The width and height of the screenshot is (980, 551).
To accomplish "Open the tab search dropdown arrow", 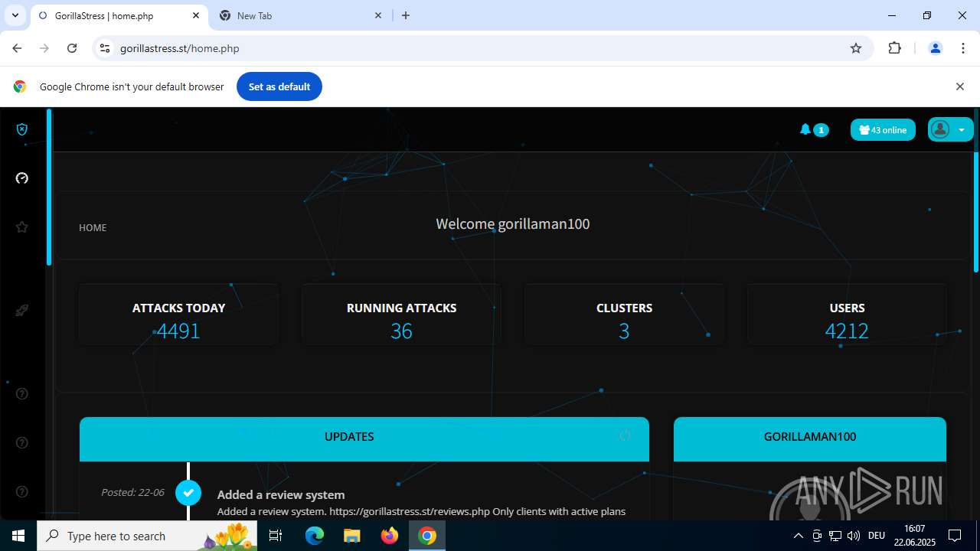I will coord(15,15).
